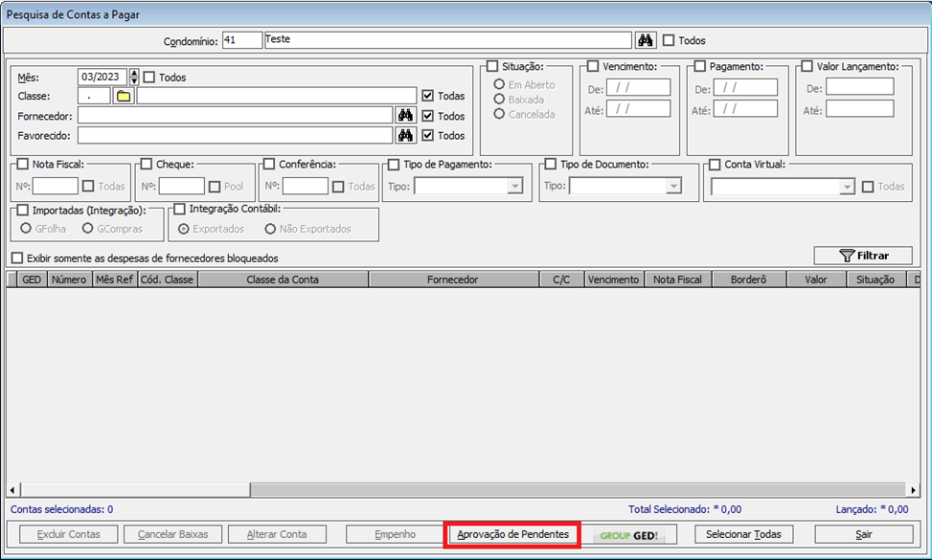Open Fornecedor search binoculars icon

point(405,115)
